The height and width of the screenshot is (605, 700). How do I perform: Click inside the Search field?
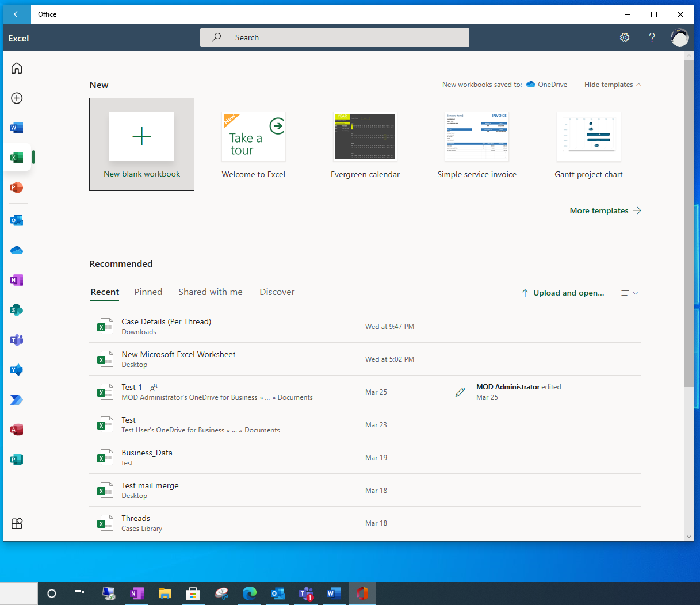pyautogui.click(x=335, y=37)
